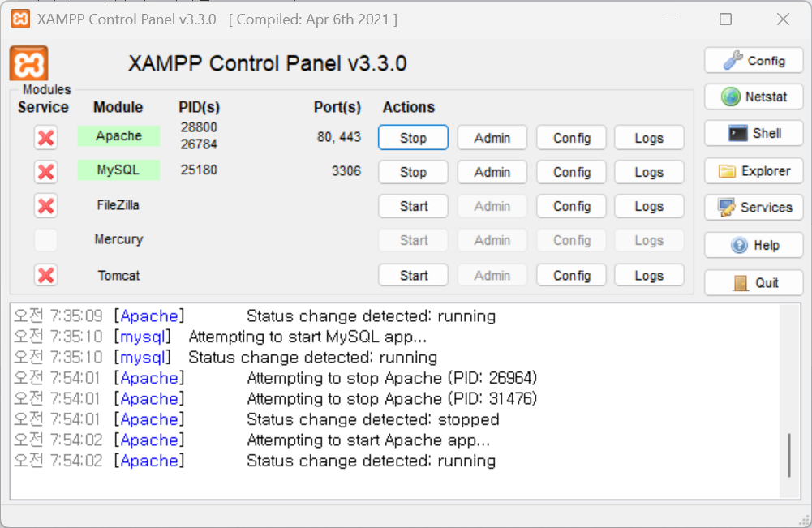Click Apache PID 26784
This screenshot has height=528, width=812.
[199, 144]
